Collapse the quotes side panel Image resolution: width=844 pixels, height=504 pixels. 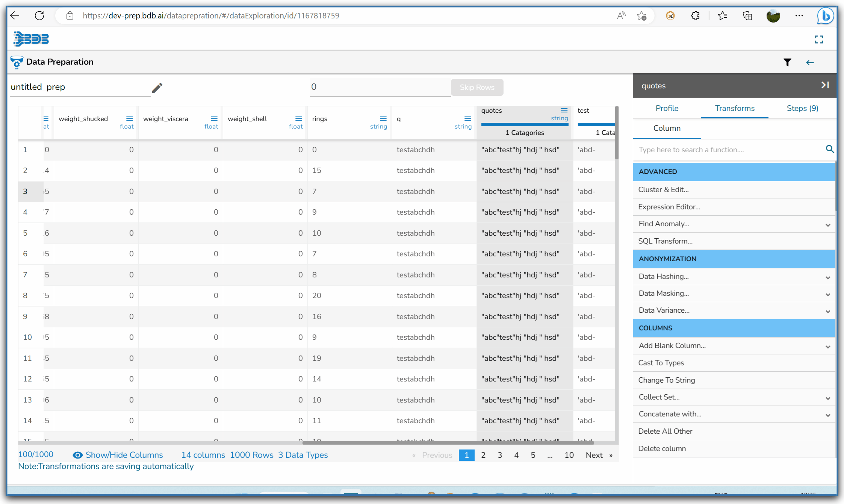825,85
